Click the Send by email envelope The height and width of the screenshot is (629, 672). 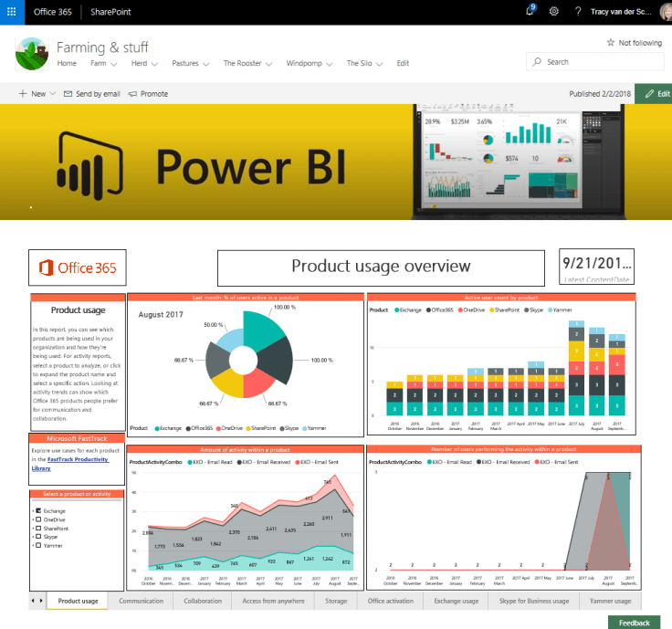click(x=69, y=94)
